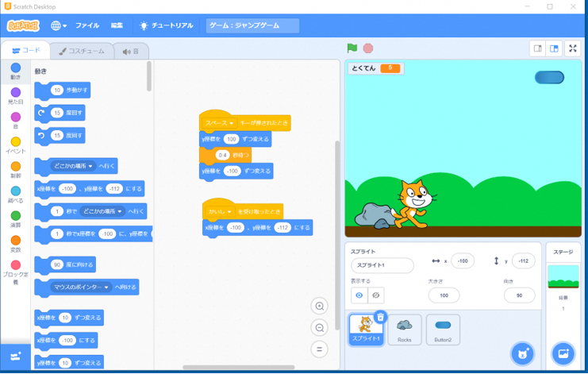The image size is (588, 374).
Task: Click the green flag to start
Action: tap(352, 48)
